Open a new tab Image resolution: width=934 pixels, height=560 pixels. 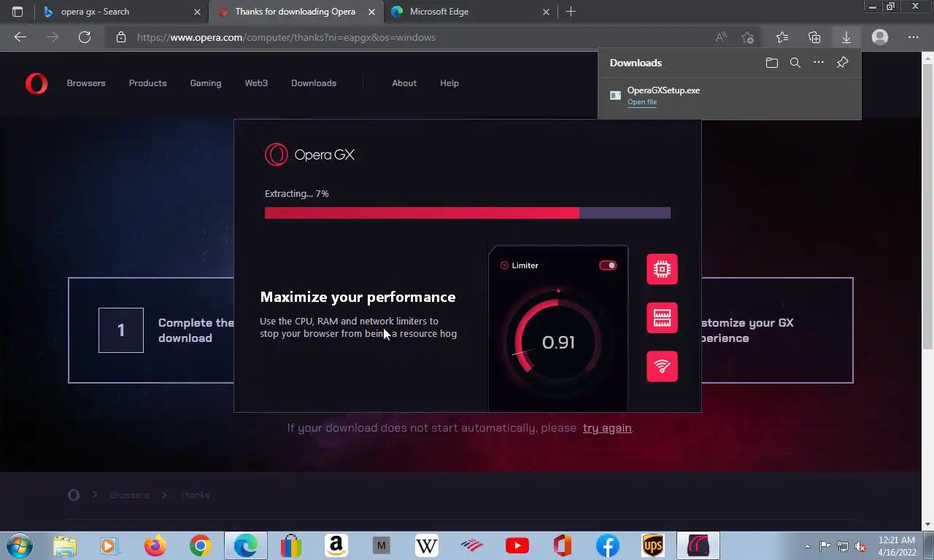[571, 12]
